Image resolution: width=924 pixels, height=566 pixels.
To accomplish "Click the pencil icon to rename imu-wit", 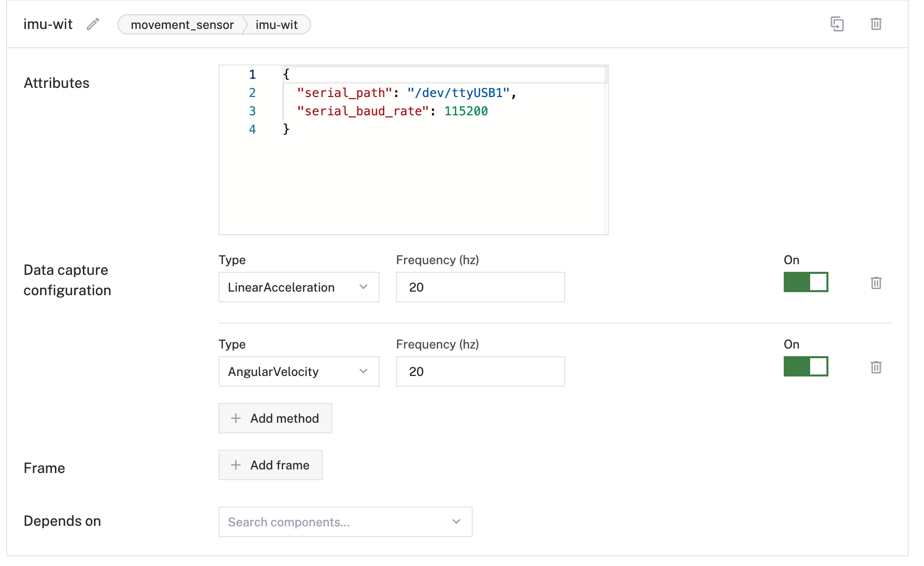I will tap(93, 24).
